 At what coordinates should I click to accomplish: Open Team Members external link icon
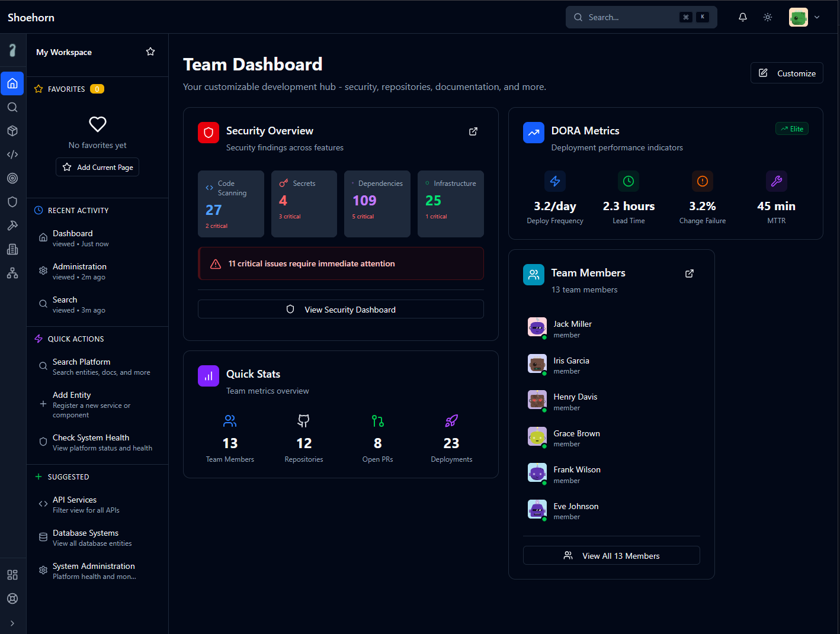point(689,273)
